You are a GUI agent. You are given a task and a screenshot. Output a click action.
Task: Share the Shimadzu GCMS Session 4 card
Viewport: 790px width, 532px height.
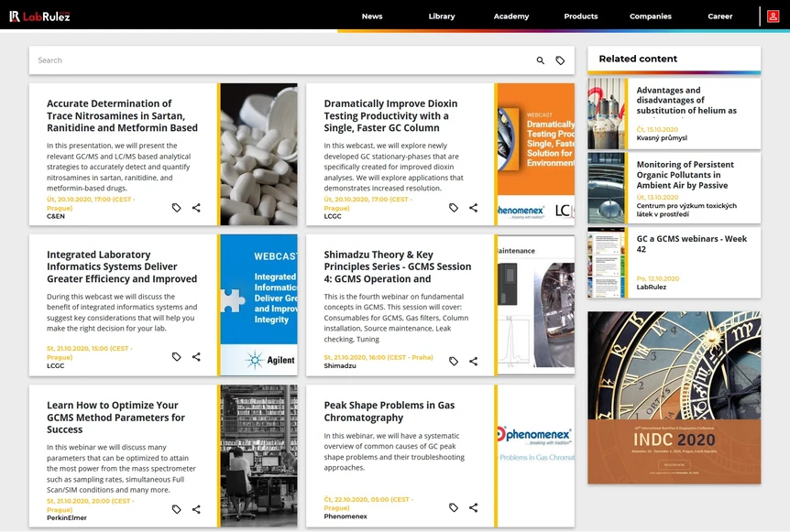(473, 361)
